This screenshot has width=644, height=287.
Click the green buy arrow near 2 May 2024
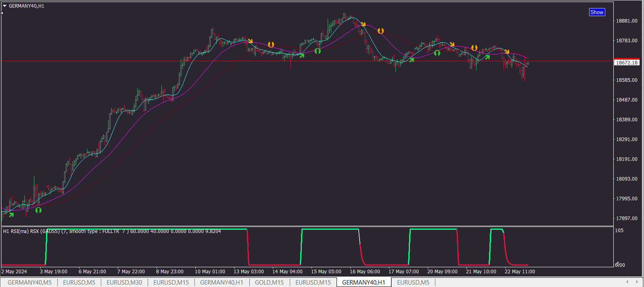[11, 215]
